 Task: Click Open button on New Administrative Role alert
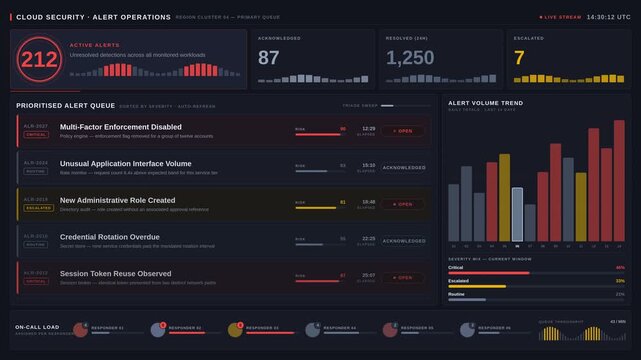(x=403, y=204)
